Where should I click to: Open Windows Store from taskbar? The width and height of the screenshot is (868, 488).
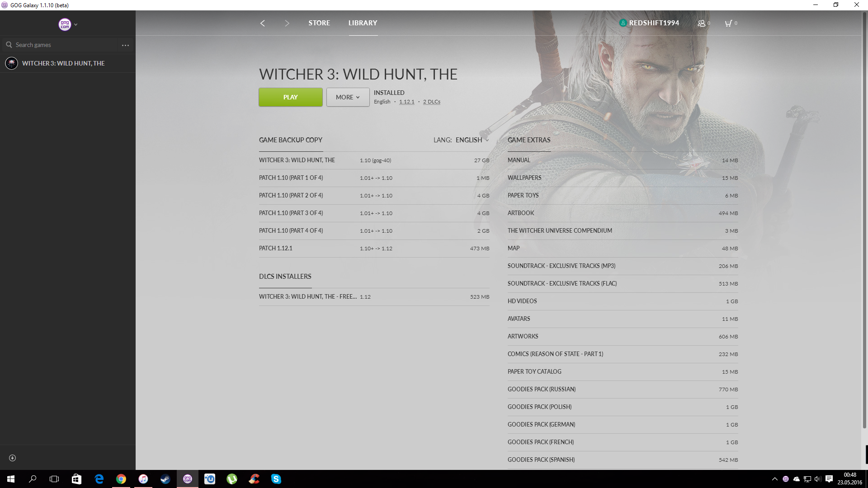pos(76,479)
